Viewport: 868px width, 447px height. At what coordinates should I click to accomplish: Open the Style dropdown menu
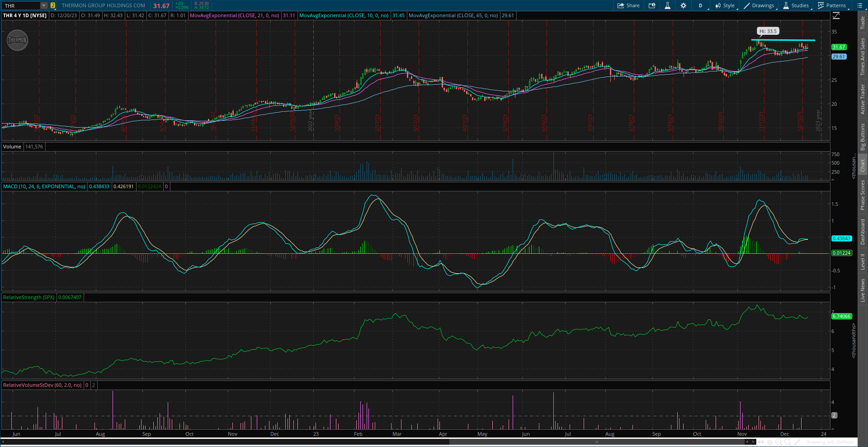[725, 5]
